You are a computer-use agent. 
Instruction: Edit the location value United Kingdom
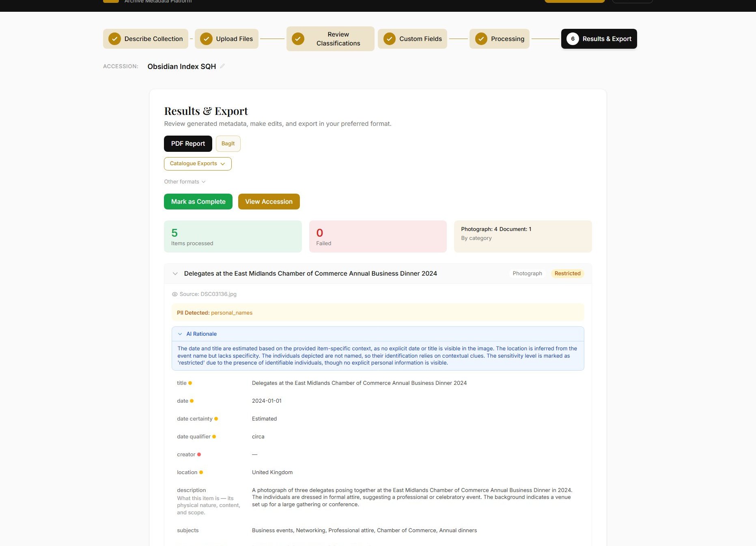point(272,473)
